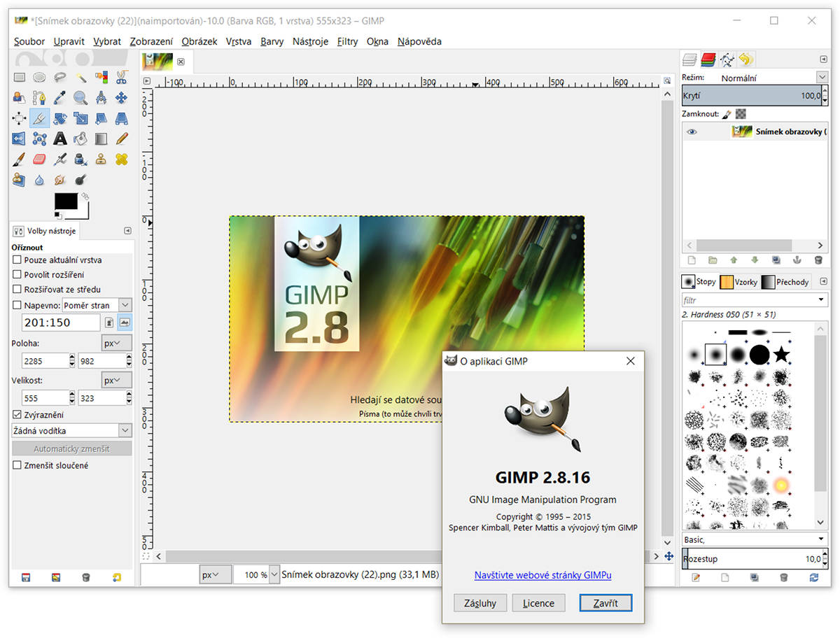The height and width of the screenshot is (638, 840).
Task: Click the Zásluhy button
Action: point(480,603)
